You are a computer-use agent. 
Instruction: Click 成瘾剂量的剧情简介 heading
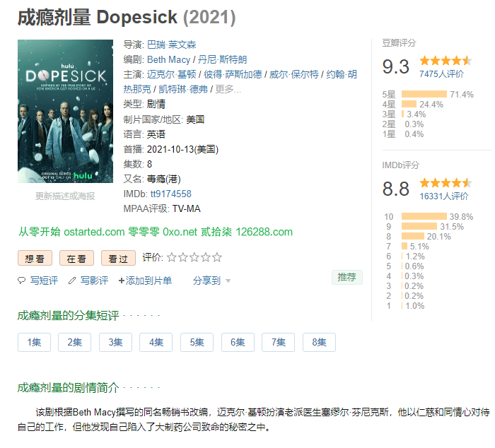click(68, 387)
